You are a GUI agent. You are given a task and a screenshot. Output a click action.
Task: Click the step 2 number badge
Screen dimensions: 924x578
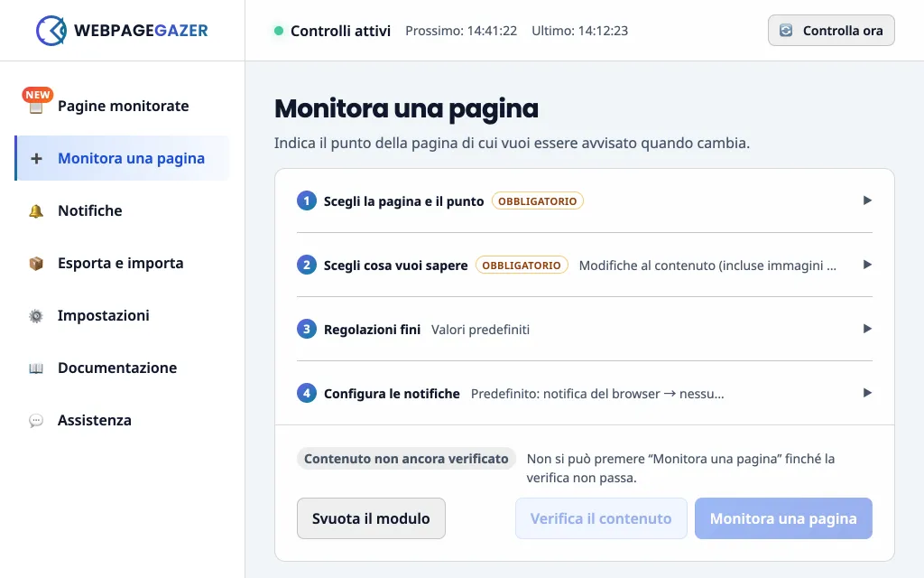coord(307,265)
